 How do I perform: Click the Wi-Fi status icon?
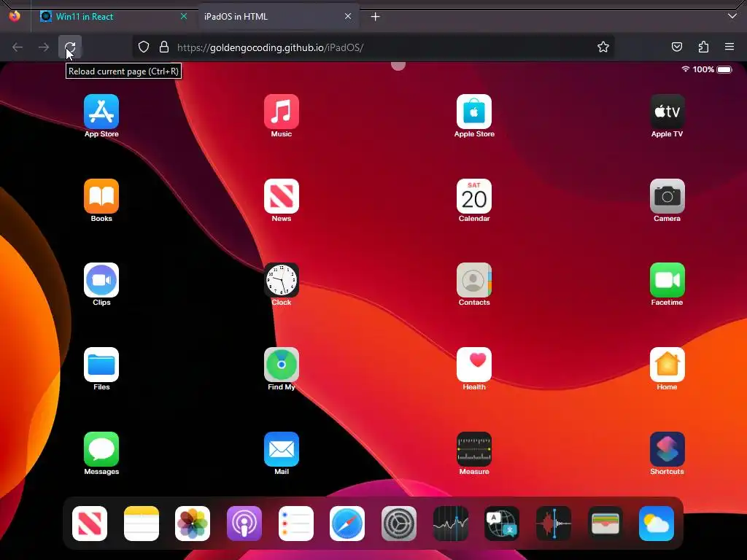point(686,69)
